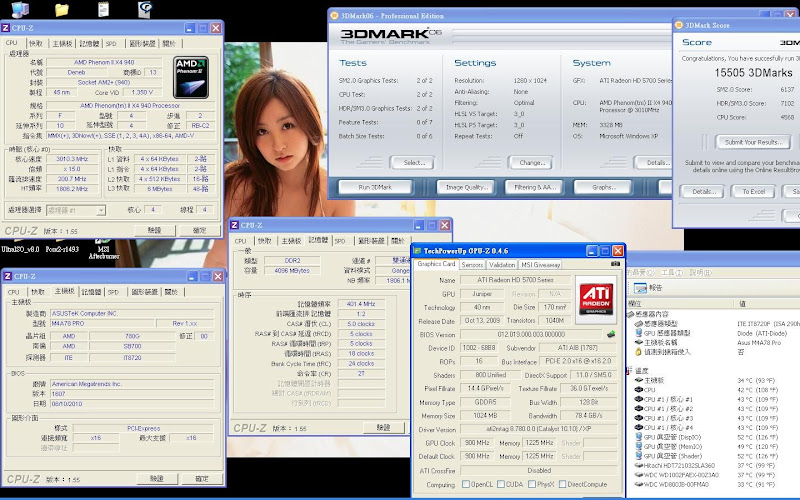Screen dimensions: 800x500
Task: Open the MSI Giveaway tab in GPU-Z
Action: pos(540,265)
